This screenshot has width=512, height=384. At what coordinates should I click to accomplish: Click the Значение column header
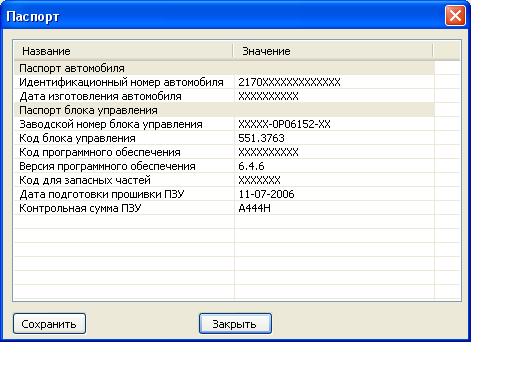(333, 51)
